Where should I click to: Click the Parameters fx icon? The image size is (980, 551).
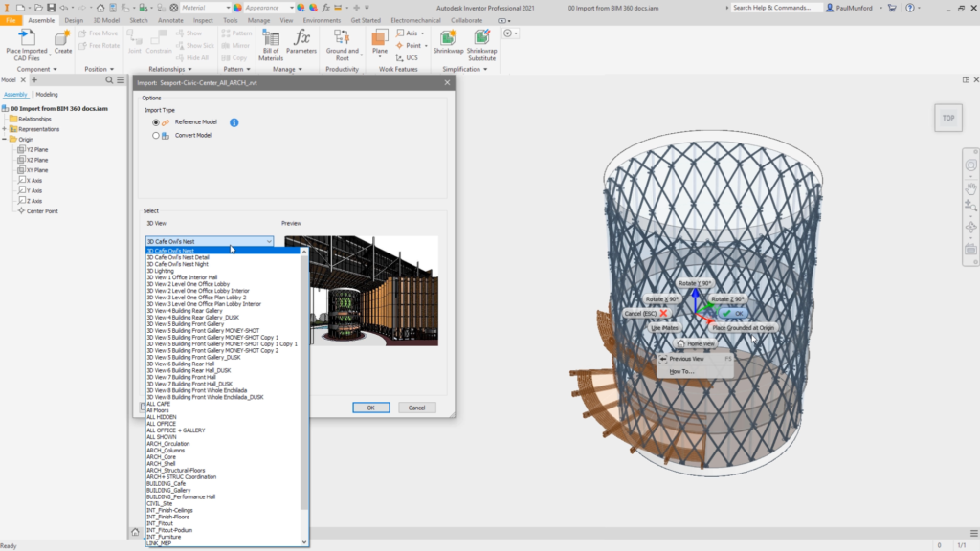point(301,38)
